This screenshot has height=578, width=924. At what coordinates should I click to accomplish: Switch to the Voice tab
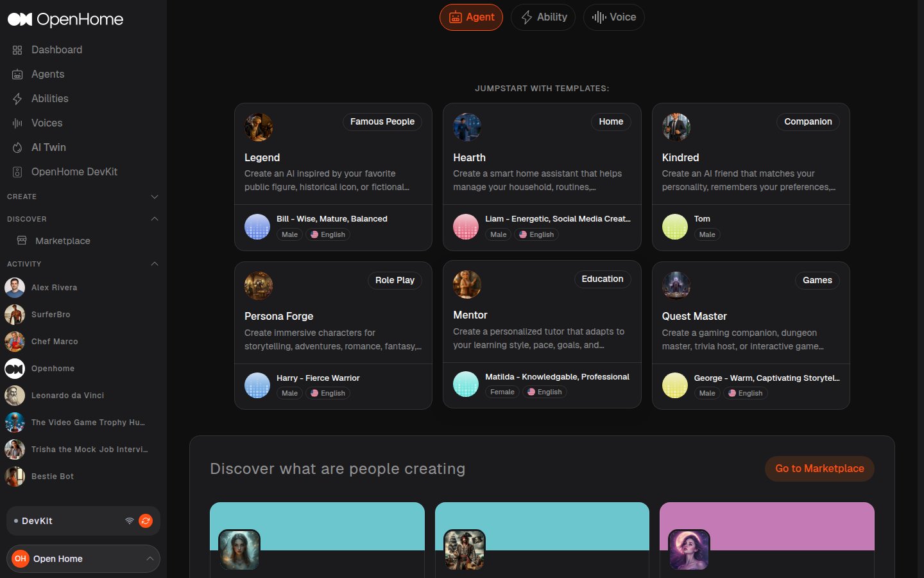(x=613, y=17)
